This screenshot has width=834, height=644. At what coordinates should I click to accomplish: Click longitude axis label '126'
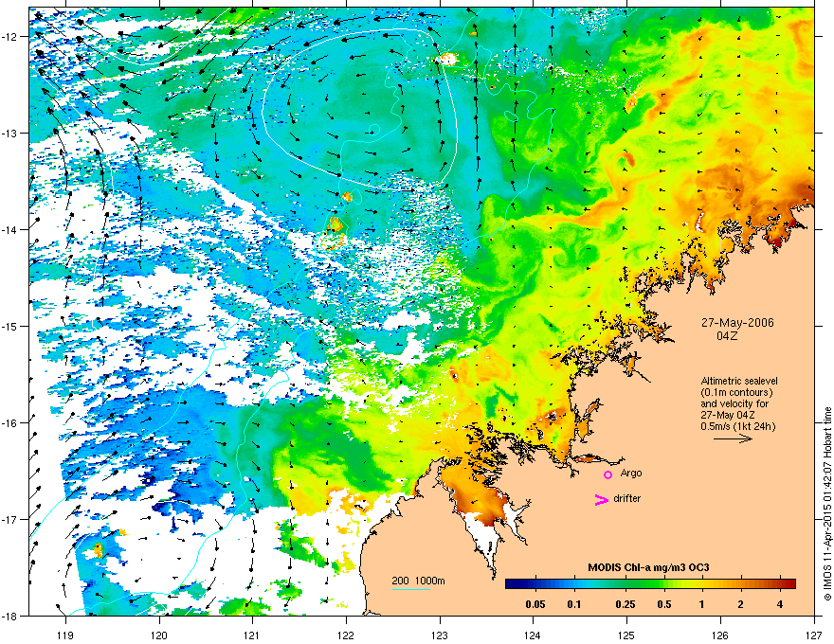point(720,635)
